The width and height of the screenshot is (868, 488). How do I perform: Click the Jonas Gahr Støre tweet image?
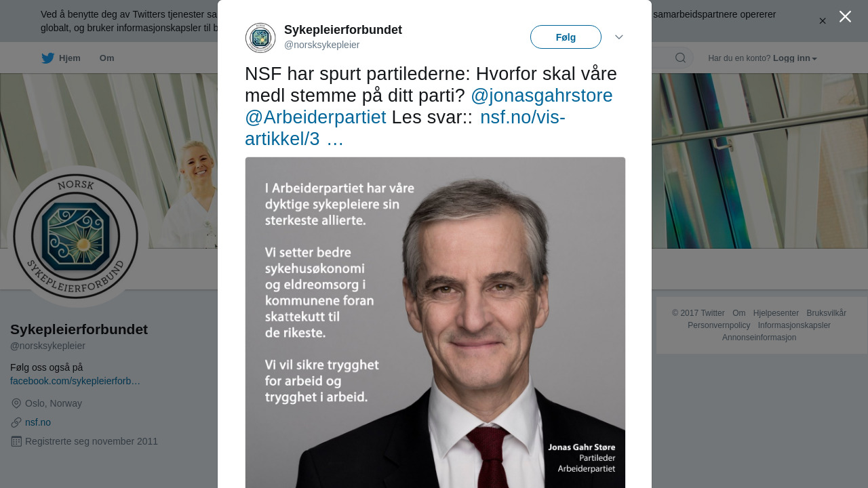point(435,323)
